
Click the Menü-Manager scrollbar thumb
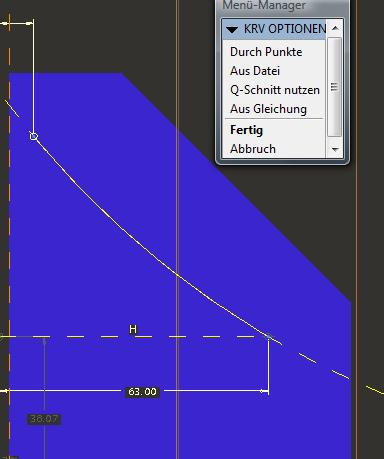pos(335,87)
